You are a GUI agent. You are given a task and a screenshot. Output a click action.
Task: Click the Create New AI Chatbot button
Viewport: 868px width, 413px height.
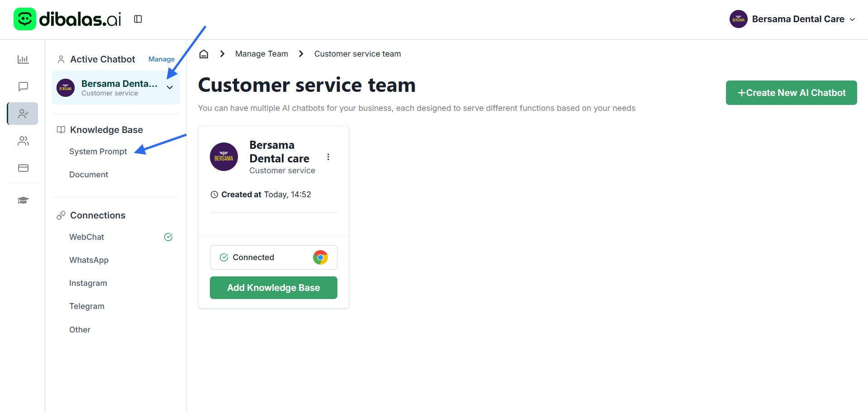791,93
